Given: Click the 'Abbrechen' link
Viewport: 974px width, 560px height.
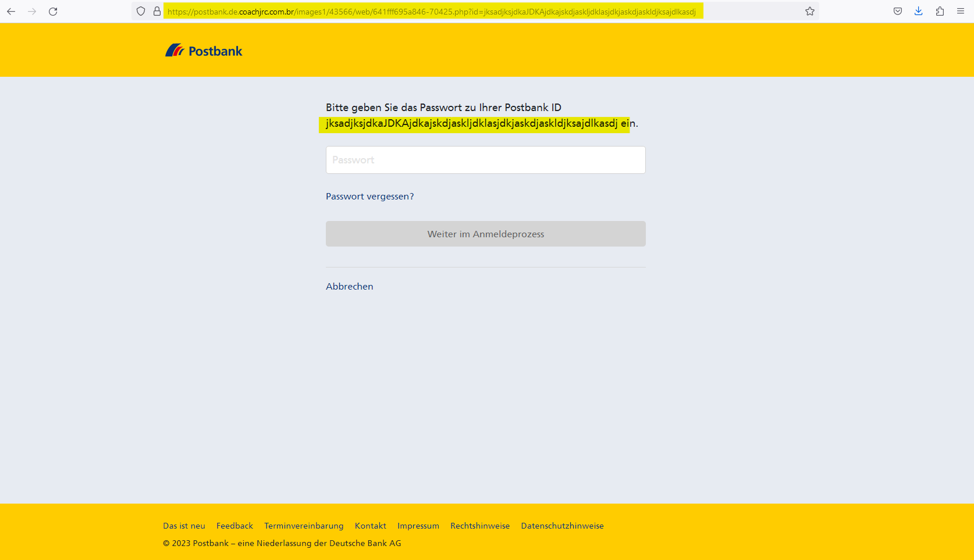Looking at the screenshot, I should (349, 287).
